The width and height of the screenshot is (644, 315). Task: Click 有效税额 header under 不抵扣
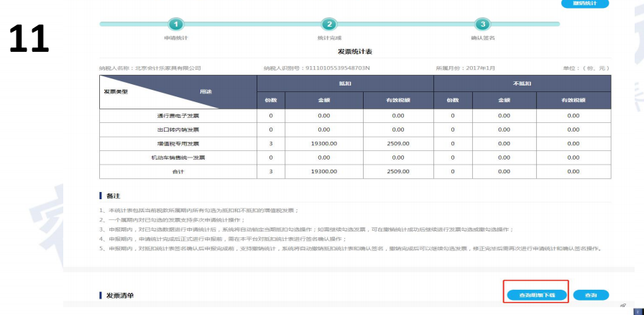coord(574,101)
